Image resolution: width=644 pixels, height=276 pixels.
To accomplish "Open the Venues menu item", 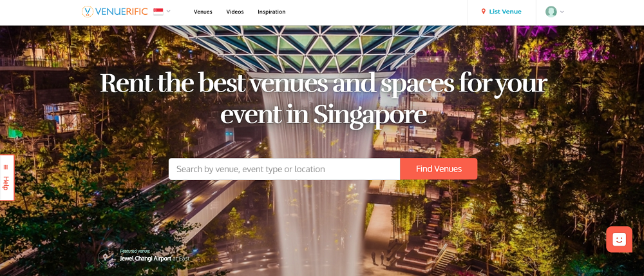I will coord(203,12).
